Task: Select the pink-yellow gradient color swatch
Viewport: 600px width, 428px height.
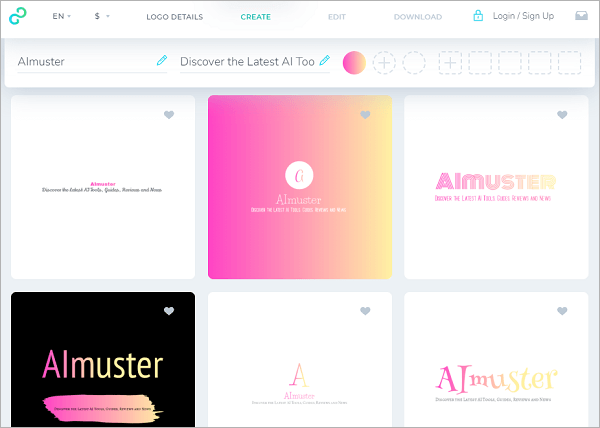Action: point(354,63)
